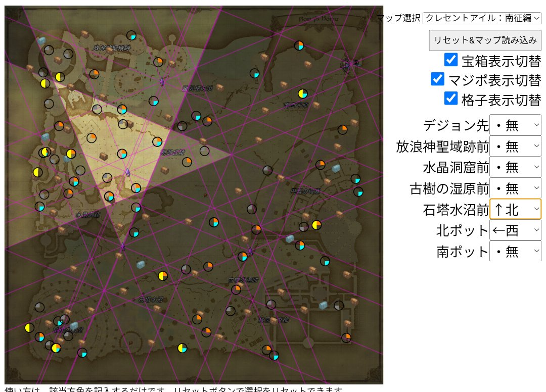The image size is (546, 392).
Task: Click purple crystal southwest of 南部丘陵 label
Action: pyautogui.click(x=127, y=172)
